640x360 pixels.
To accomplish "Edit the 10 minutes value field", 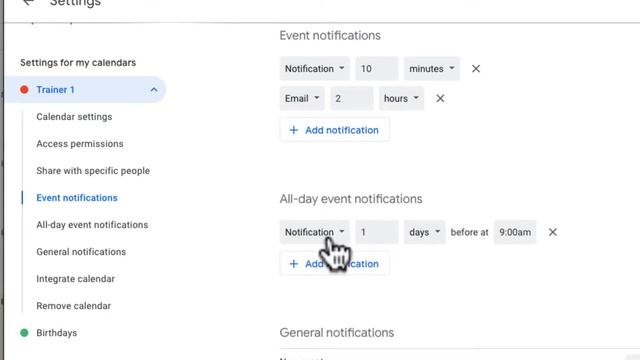I will coord(377,69).
